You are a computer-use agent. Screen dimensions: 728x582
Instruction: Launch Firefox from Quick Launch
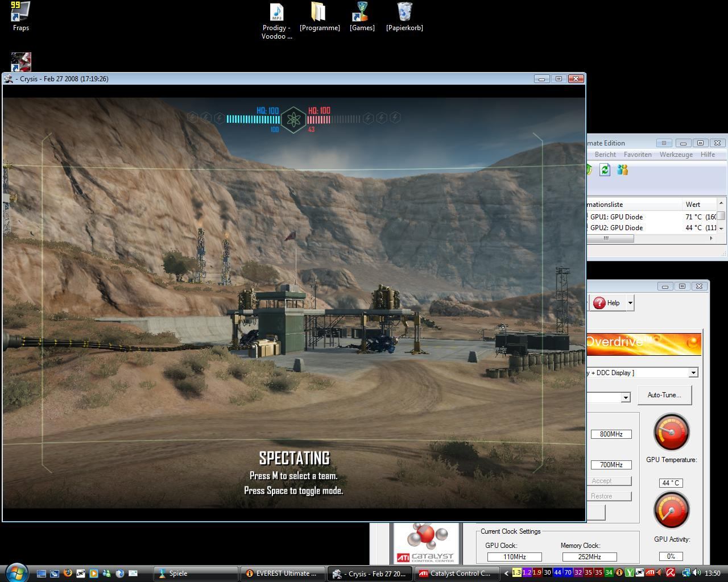click(68, 573)
